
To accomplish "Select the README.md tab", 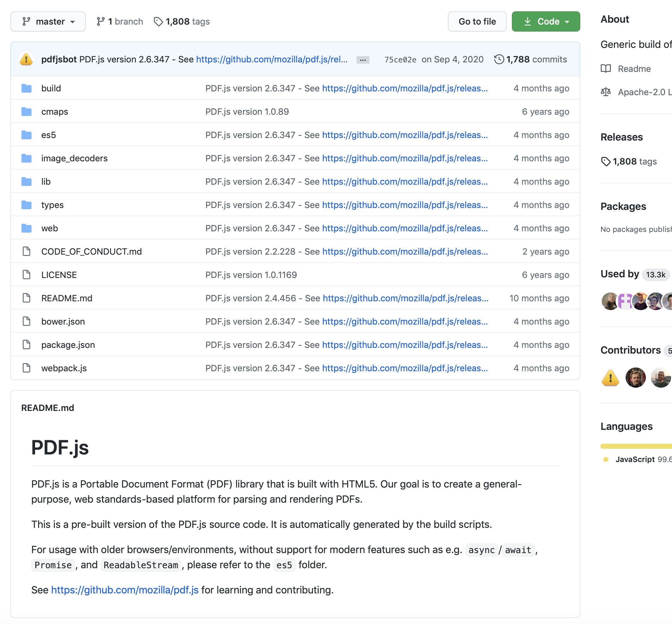I will pyautogui.click(x=48, y=407).
